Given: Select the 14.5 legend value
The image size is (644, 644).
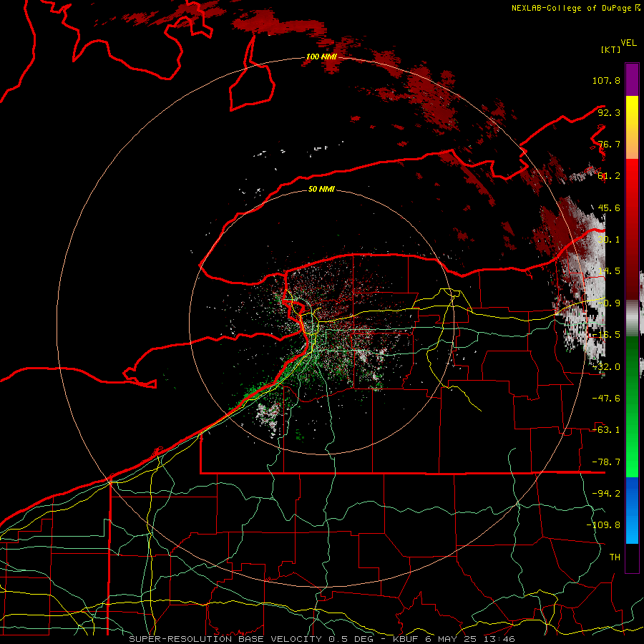Looking at the screenshot, I should tap(609, 271).
